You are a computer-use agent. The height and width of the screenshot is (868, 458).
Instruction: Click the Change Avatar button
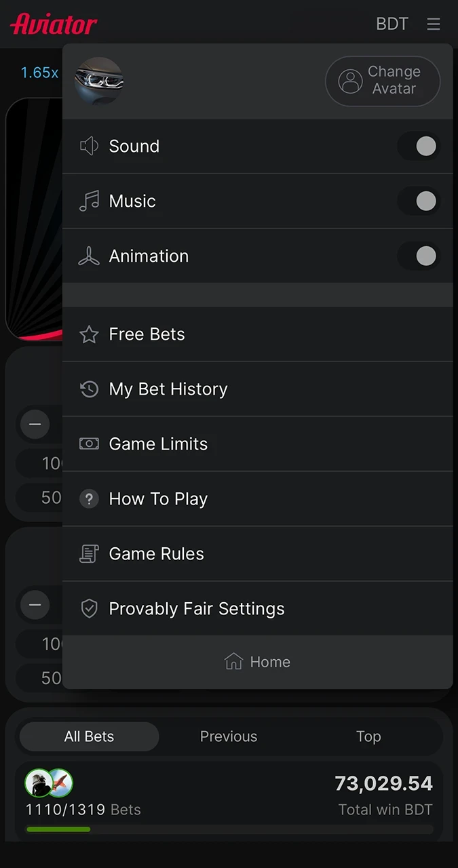point(383,81)
